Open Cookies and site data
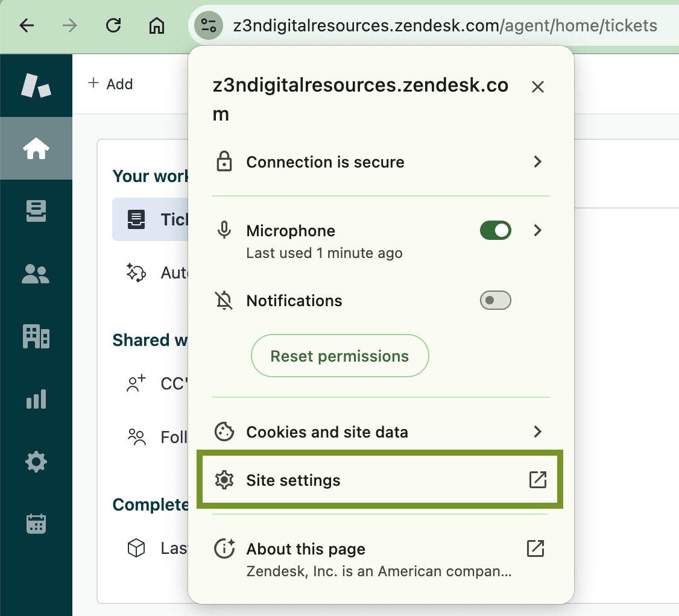 [381, 432]
